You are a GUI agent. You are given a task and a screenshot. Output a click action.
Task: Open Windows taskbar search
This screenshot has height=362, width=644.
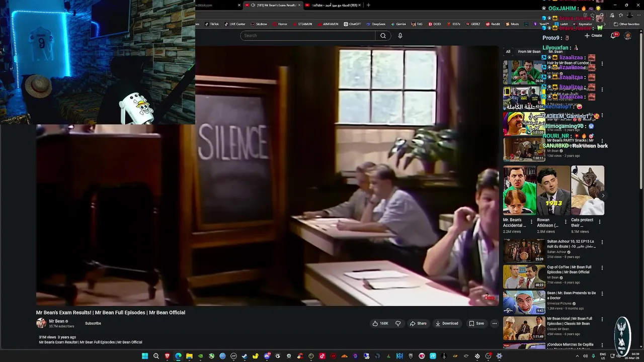[x=156, y=356]
